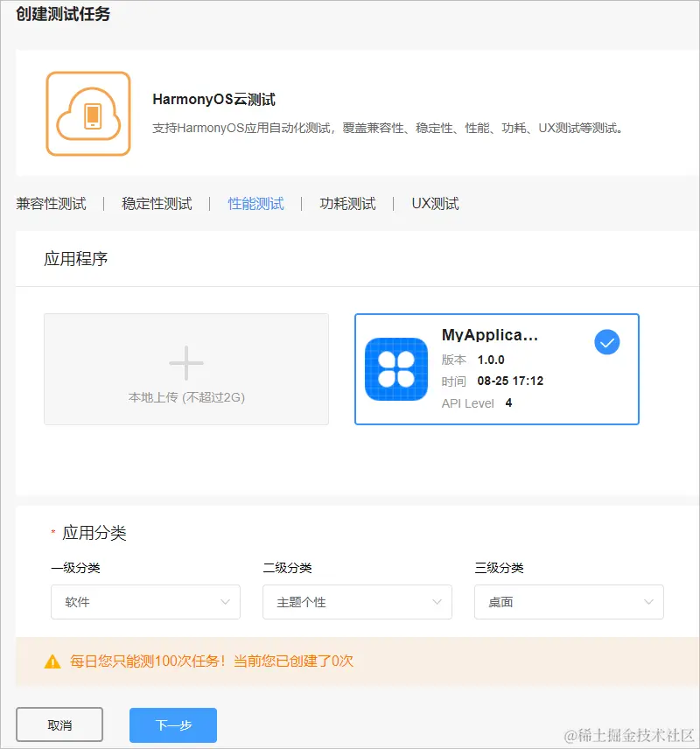700x749 pixels.
Task: Switch to the UX测试 tab
Action: coord(433,203)
